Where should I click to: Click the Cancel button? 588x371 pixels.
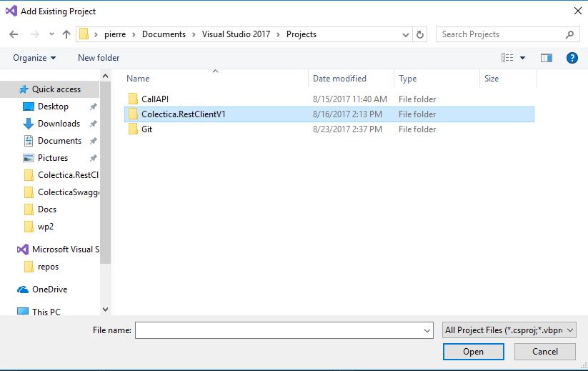545,352
